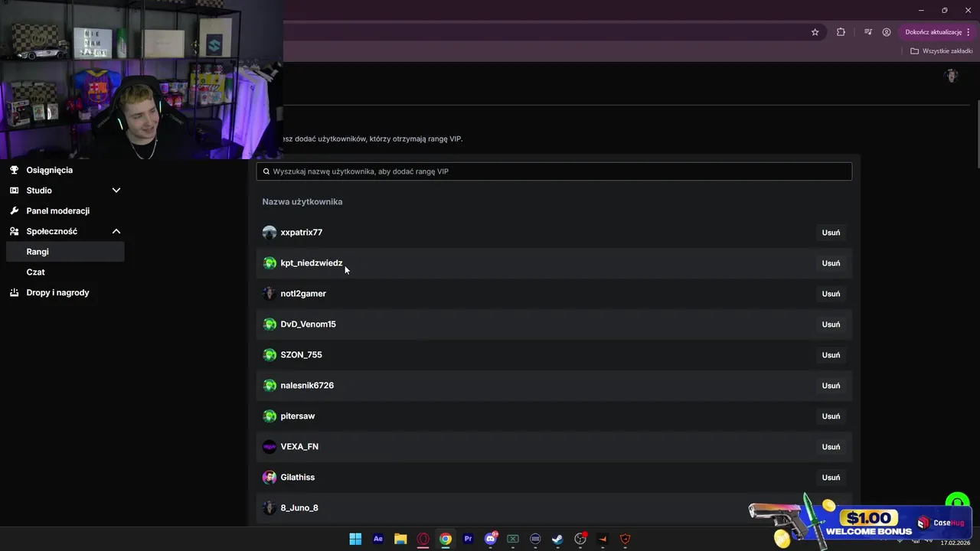Open the browser extensions puzzle icon

coord(841,32)
